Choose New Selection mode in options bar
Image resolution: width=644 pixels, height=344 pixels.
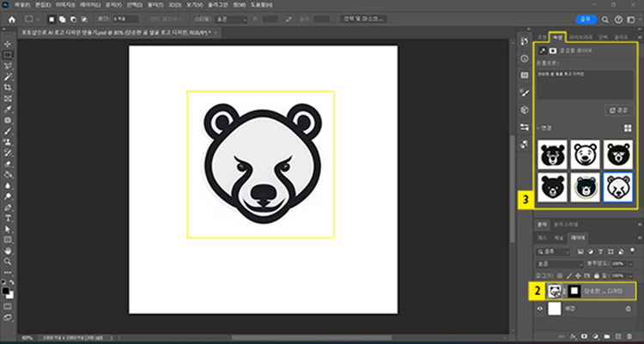52,19
